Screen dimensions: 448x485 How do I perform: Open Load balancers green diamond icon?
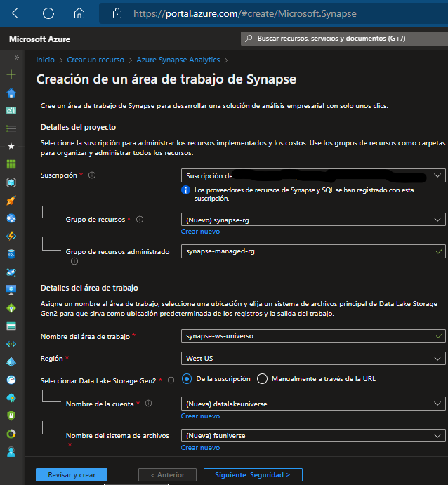coord(11,308)
